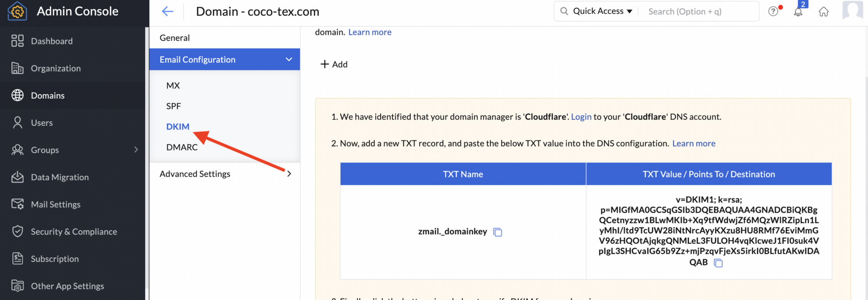Screen dimensions: 868x300
Task: Switch to the DMARC tab
Action: point(182,147)
